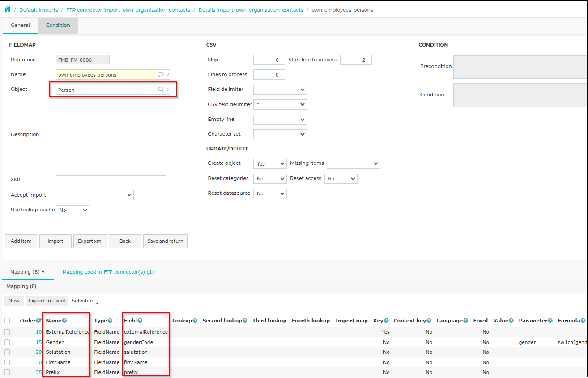The height and width of the screenshot is (378, 588).
Task: Tick the select-all checkbox in mapping header
Action: tap(7, 321)
